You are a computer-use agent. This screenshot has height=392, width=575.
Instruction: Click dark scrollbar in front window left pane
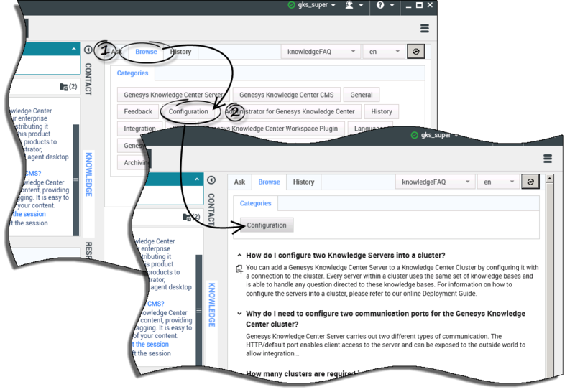pyautogui.click(x=199, y=310)
